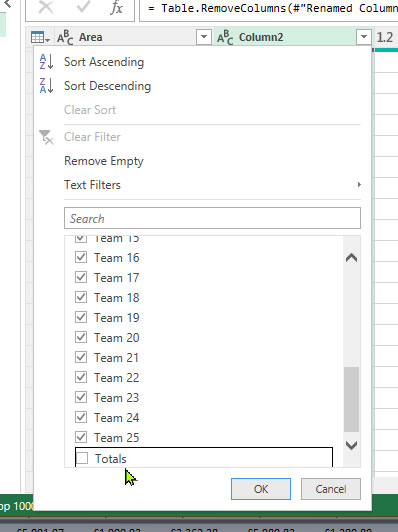The width and height of the screenshot is (398, 532).
Task: Click the formula bar cancel X icon
Action: click(x=46, y=7)
